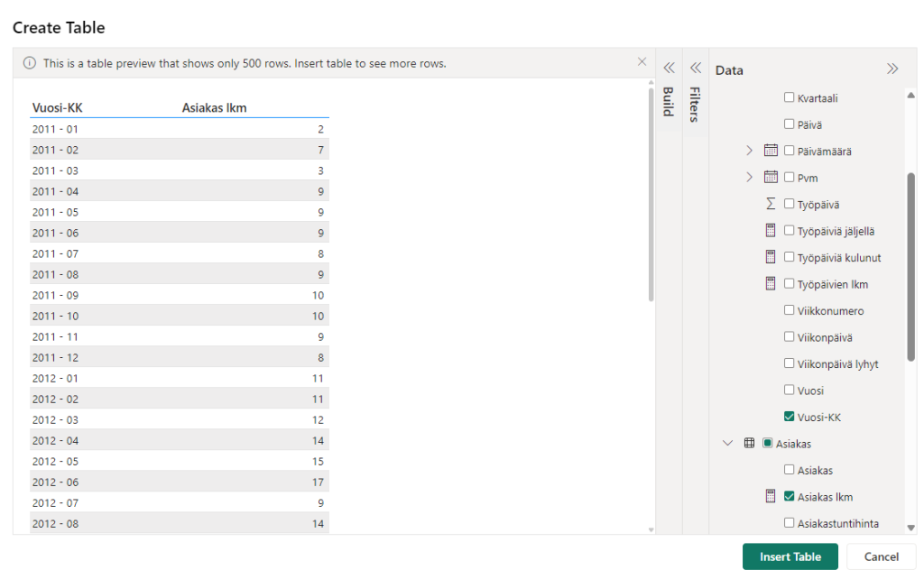Cancel the Create Table dialog
Screen dimensions: 924x579
(881, 556)
